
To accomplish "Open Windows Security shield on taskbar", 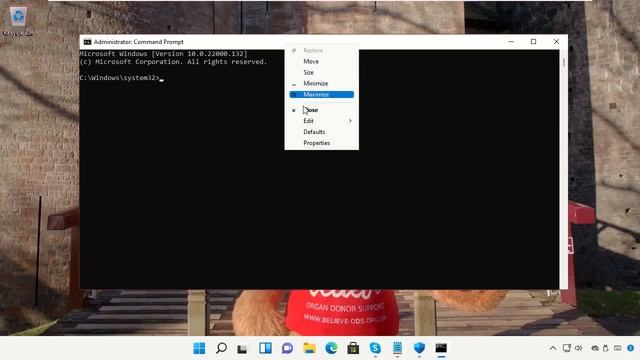I will click(x=419, y=348).
